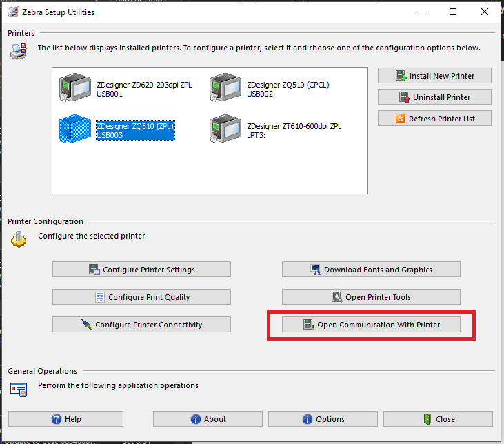Refresh Printer List
The image size is (504, 444).
point(434,119)
